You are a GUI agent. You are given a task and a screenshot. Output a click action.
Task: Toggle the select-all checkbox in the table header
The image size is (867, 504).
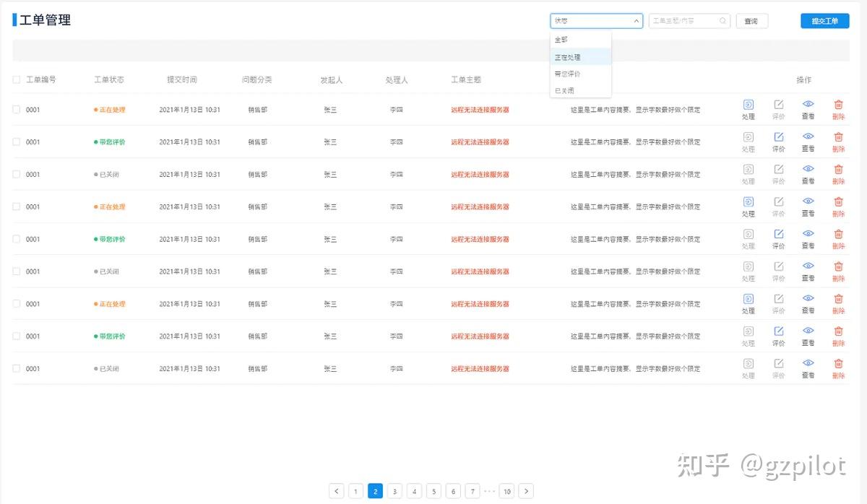click(x=17, y=80)
